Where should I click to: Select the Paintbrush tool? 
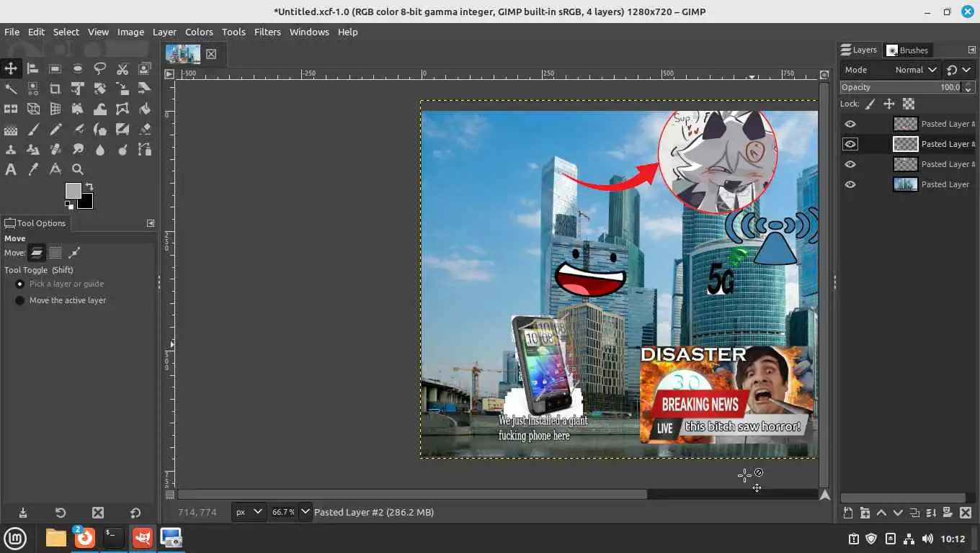point(32,130)
